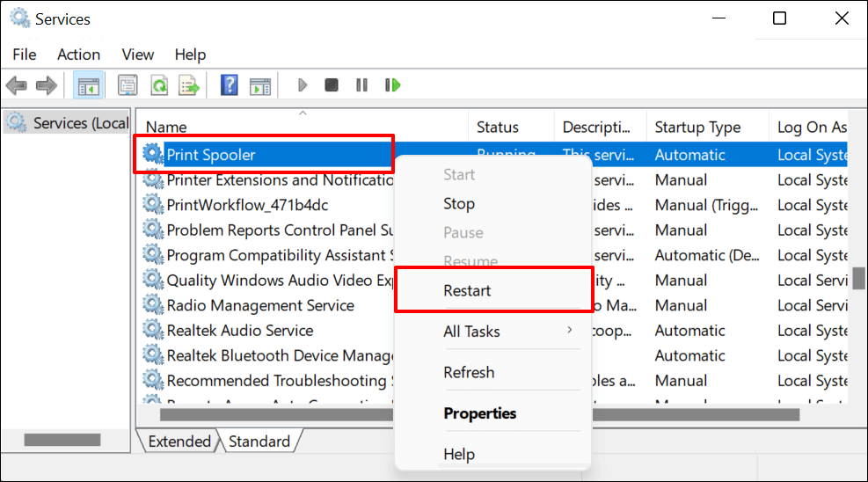Click the toolbar Properties sheet icon
The image size is (868, 482).
tap(128, 85)
